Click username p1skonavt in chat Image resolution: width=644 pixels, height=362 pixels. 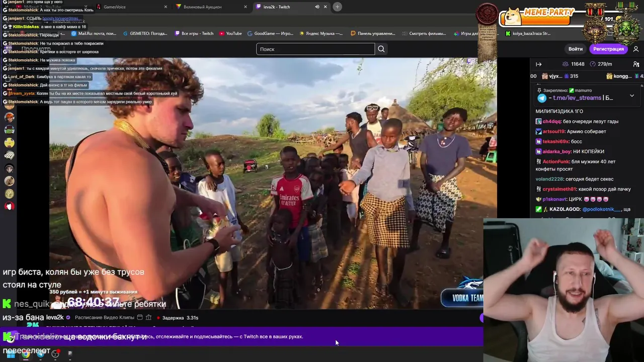pos(555,199)
